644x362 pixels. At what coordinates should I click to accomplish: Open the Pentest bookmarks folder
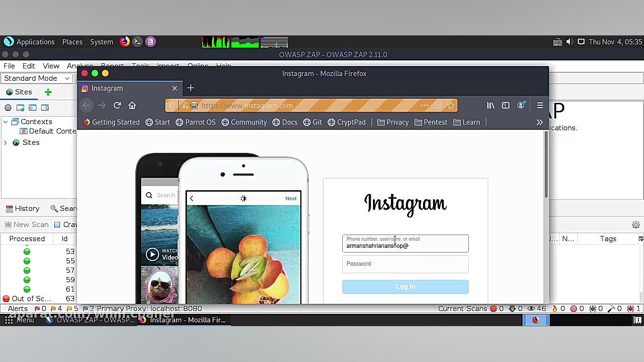(x=431, y=122)
